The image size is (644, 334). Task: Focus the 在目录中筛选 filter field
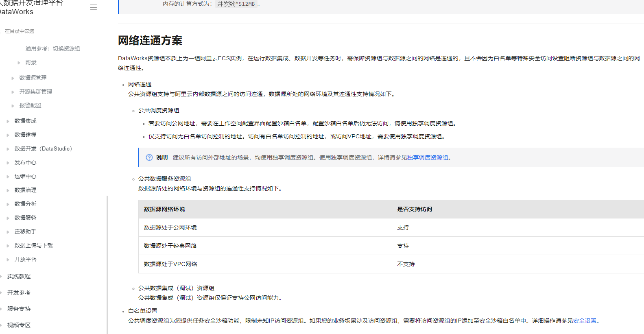49,31
